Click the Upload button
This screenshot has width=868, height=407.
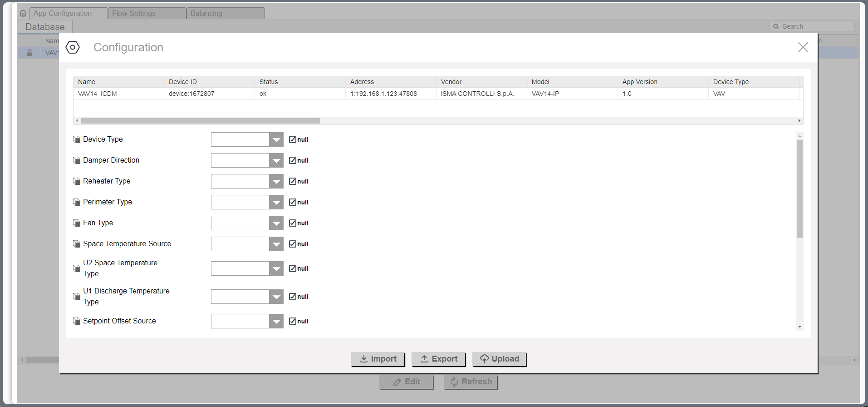click(499, 359)
